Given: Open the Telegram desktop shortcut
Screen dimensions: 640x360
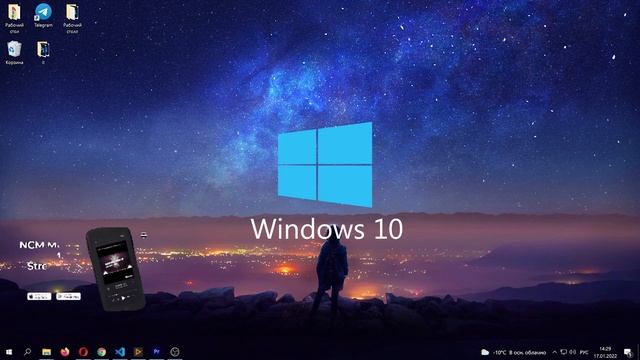Looking at the screenshot, I should [x=43, y=16].
